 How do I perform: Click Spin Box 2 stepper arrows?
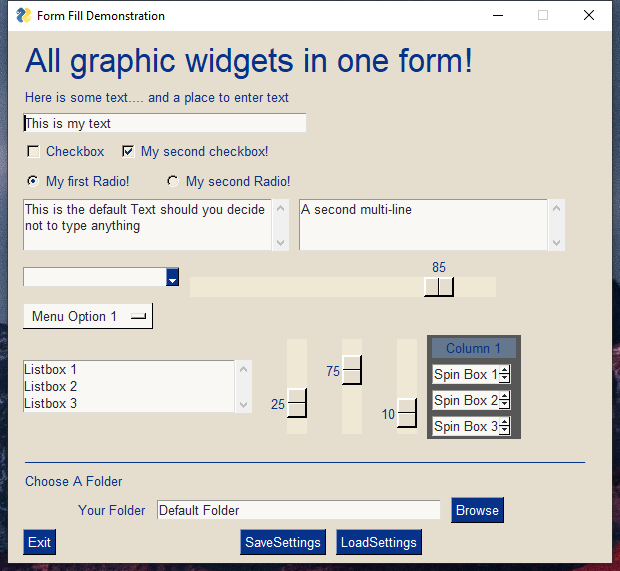[504, 400]
